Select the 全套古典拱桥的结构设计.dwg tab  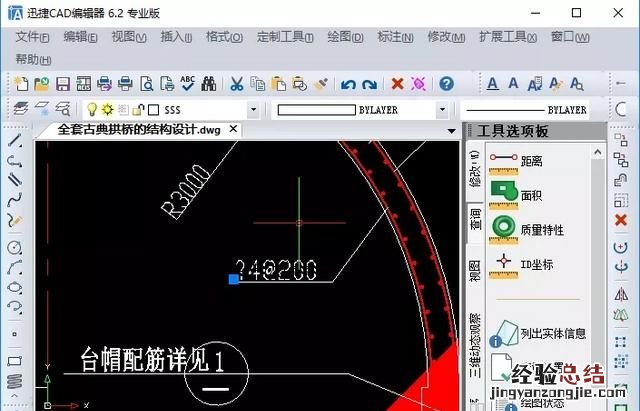click(139, 130)
